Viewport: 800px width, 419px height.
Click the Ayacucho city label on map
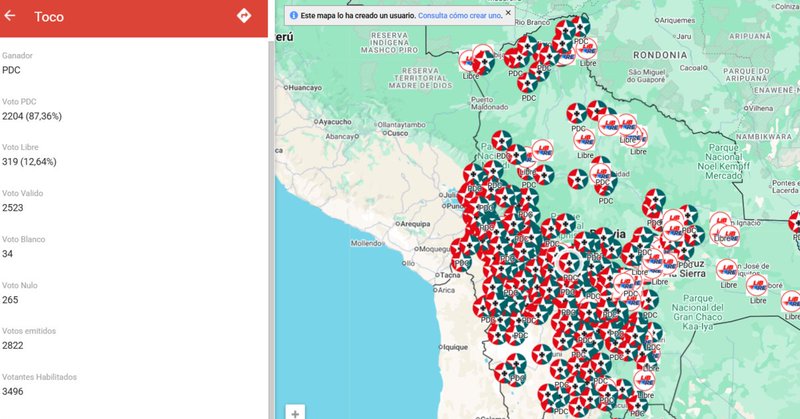point(335,122)
